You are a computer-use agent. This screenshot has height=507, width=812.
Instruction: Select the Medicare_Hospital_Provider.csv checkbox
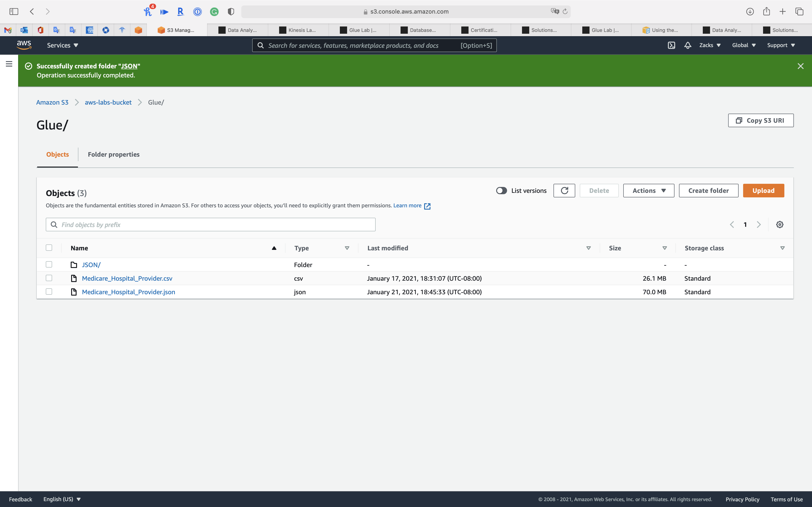pos(49,278)
